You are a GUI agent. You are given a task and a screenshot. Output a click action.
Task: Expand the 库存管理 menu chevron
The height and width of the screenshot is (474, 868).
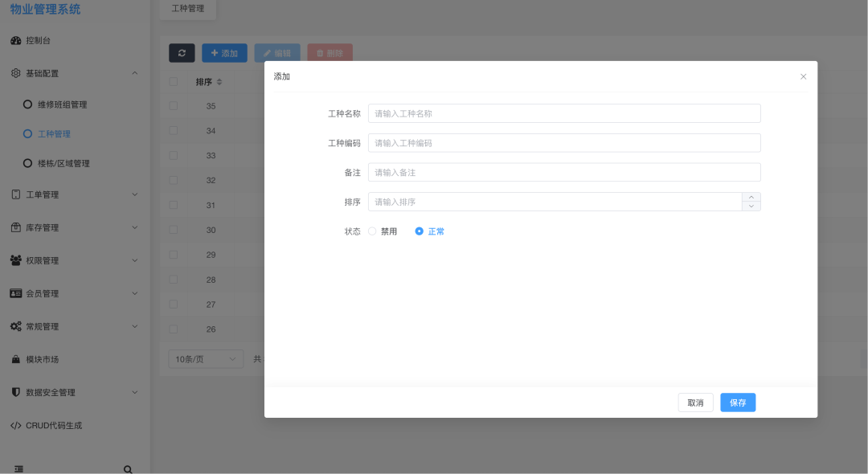[x=134, y=227]
